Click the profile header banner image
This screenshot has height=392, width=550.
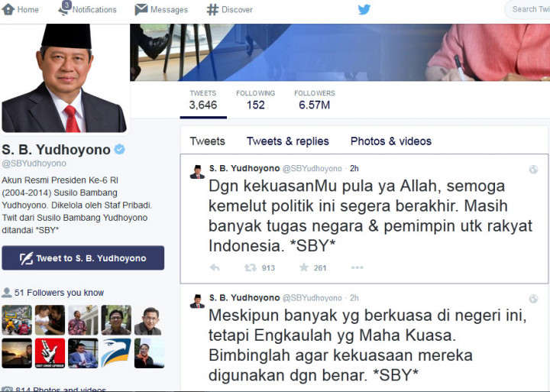340,52
